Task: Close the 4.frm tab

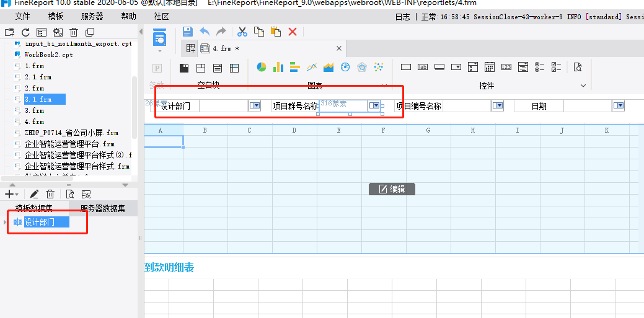Action: 339,48
